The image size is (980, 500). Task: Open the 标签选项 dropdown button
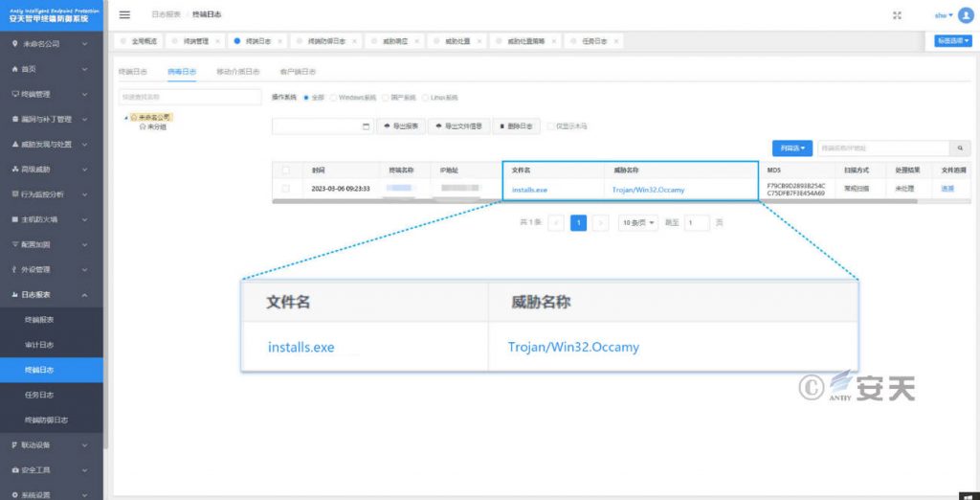click(953, 40)
